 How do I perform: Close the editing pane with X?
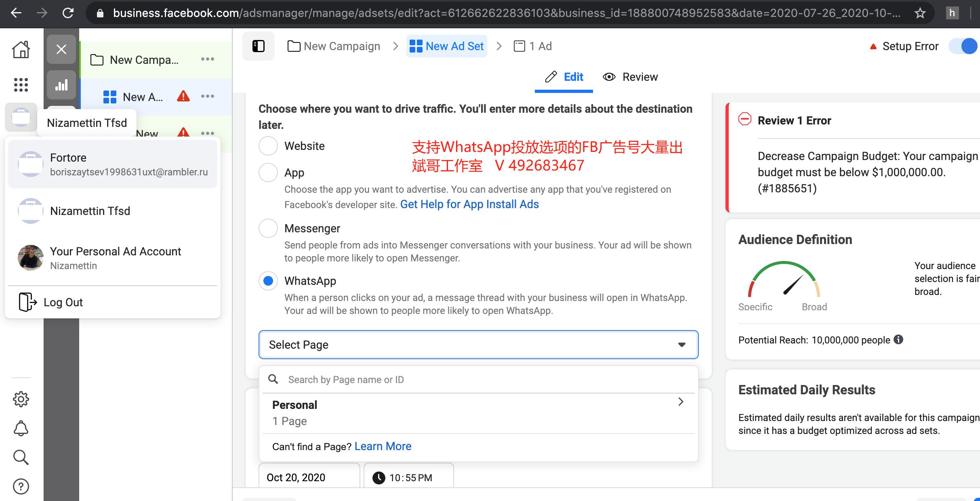click(x=61, y=49)
